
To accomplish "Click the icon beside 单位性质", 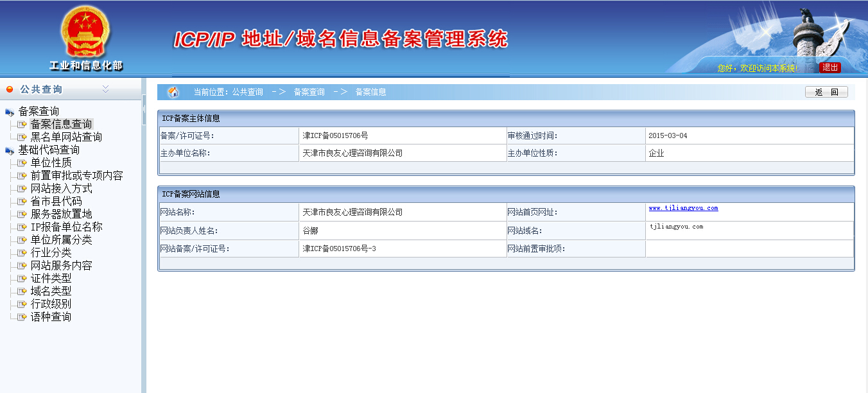I will 22,163.
